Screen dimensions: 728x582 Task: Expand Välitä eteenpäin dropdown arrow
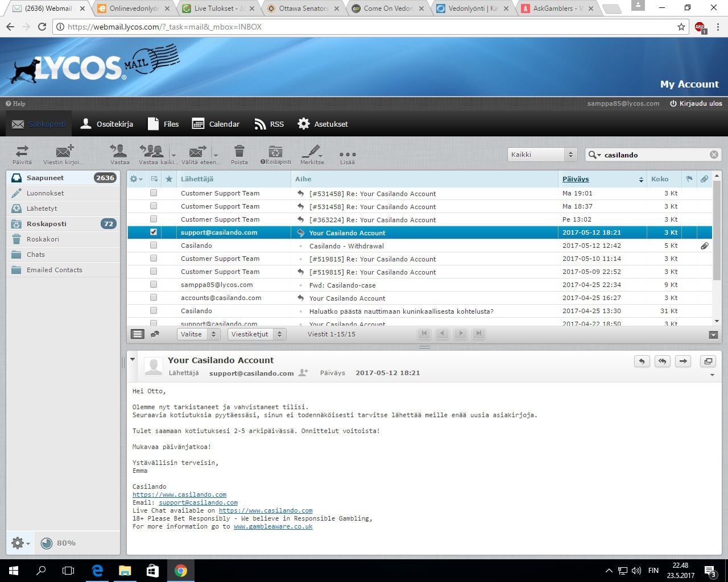pos(216,154)
